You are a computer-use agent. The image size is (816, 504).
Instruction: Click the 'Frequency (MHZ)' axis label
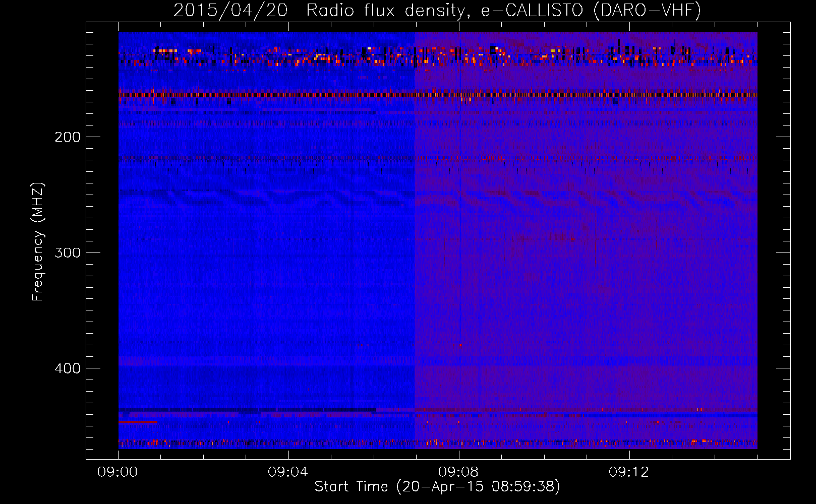[x=38, y=242]
